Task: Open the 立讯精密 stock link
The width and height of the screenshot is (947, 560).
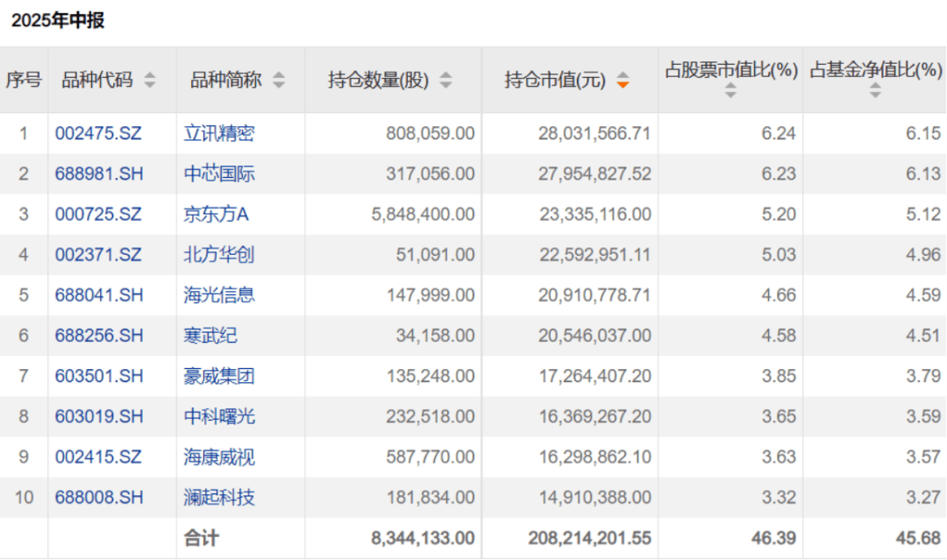Action: 219,132
